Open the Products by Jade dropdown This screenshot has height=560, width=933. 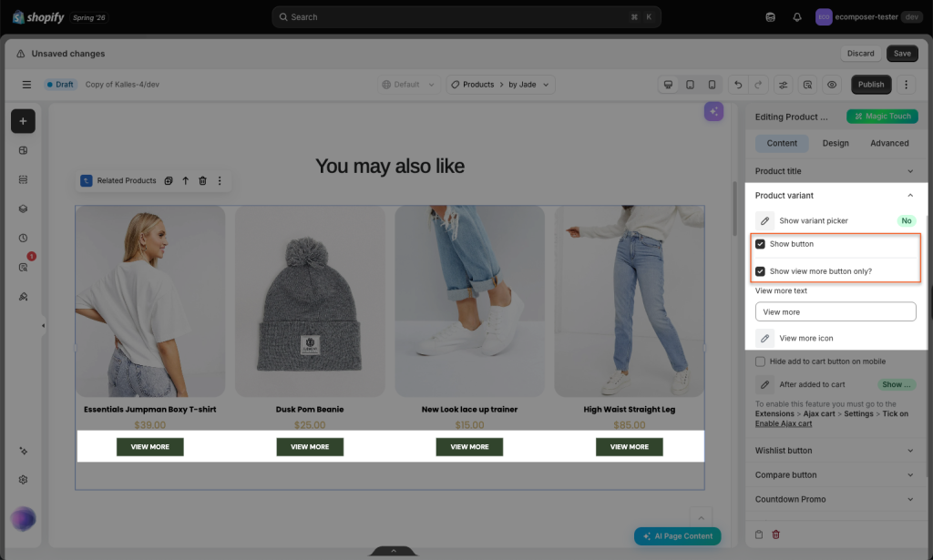click(x=500, y=85)
